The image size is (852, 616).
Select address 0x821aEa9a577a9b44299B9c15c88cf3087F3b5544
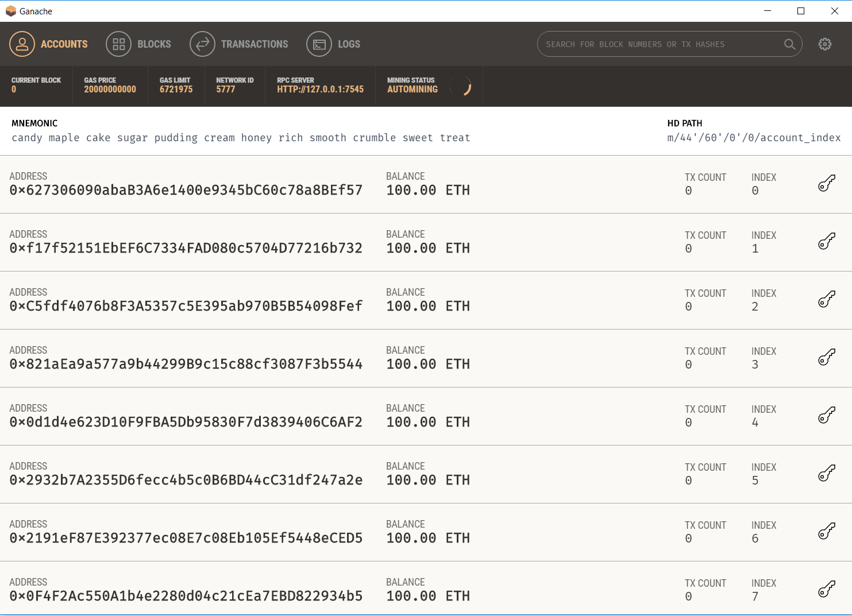pos(186,364)
